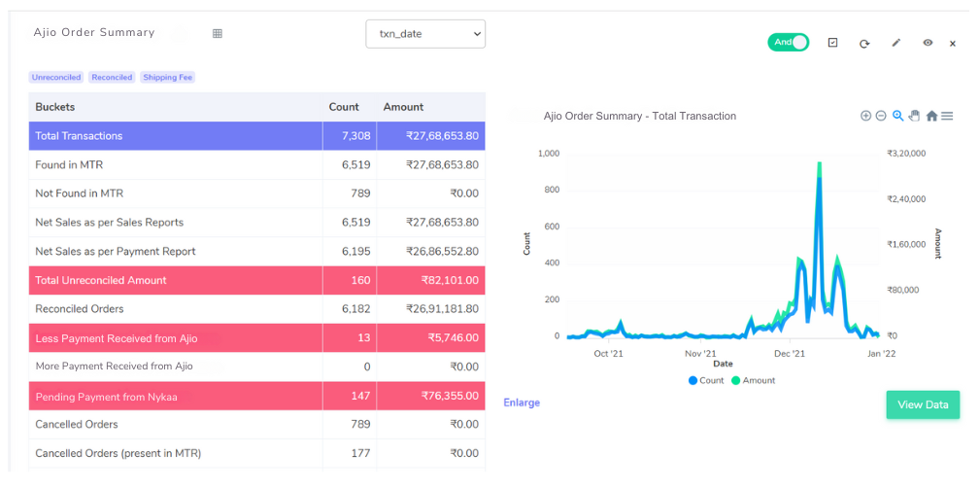Edit the widget with pencil icon
Image resolution: width=980 pixels, height=490 pixels.
(896, 43)
